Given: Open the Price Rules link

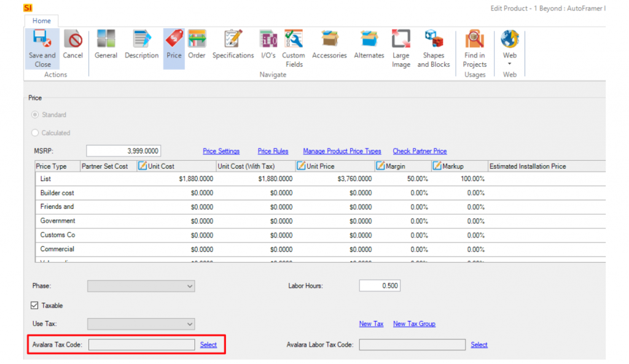Looking at the screenshot, I should click(273, 151).
